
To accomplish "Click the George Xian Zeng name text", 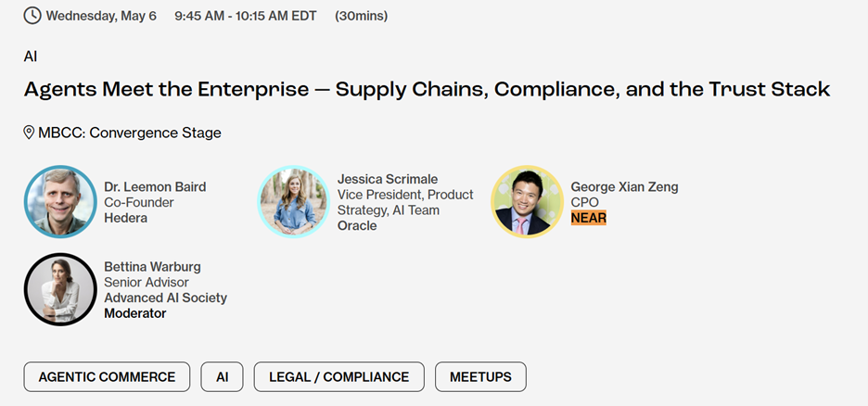I will coord(624,186).
